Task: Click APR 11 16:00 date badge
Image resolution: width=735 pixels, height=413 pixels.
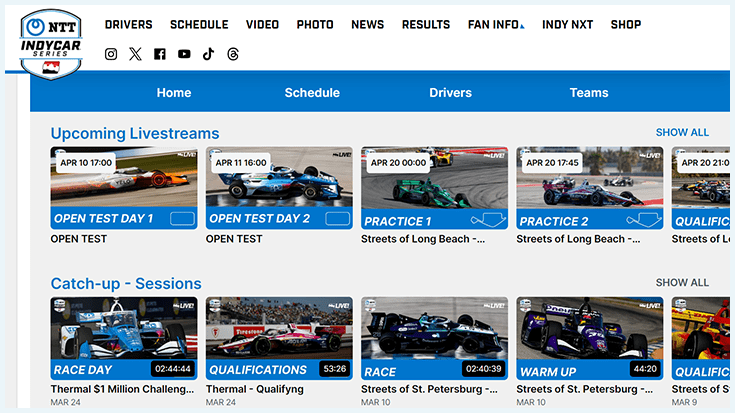Action: click(241, 163)
